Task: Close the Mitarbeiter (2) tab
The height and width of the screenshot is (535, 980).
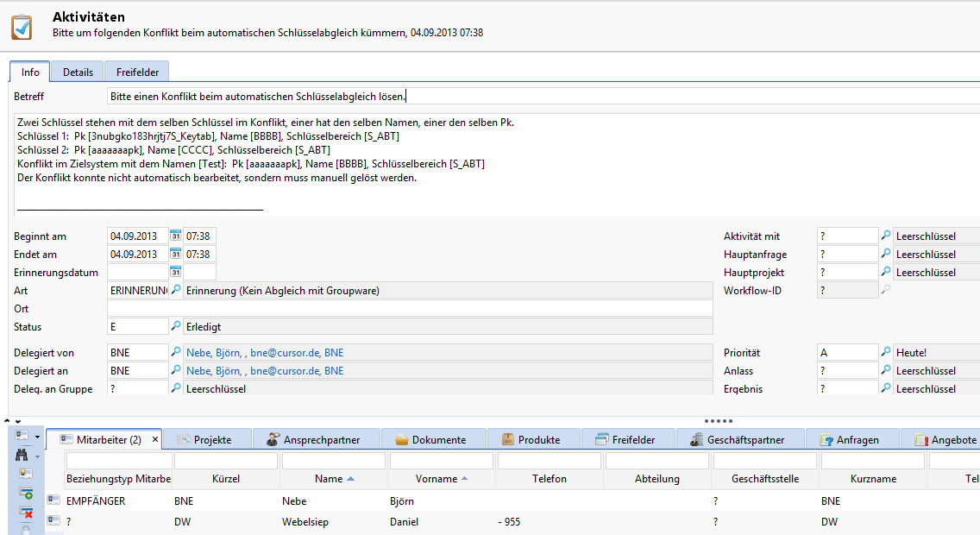Action: click(156, 440)
